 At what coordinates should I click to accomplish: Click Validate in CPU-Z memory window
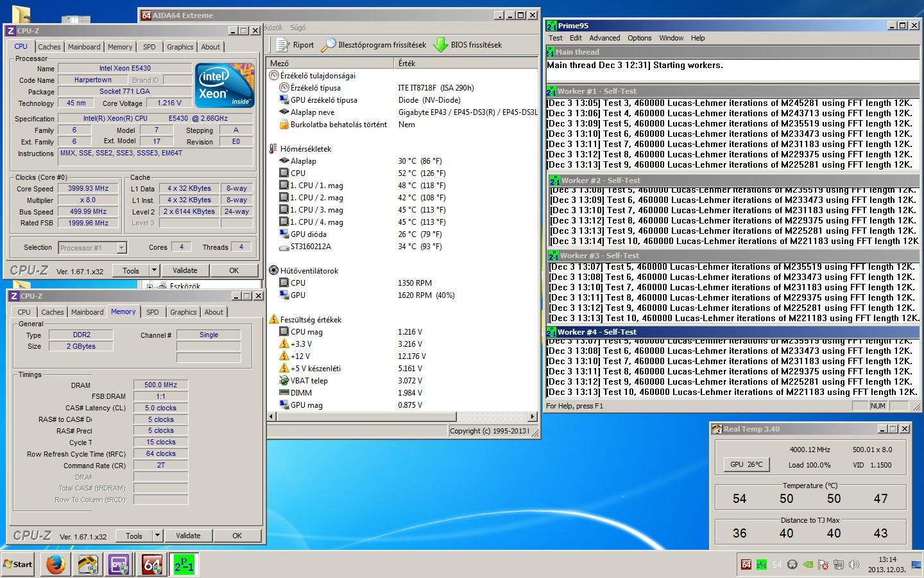point(188,536)
